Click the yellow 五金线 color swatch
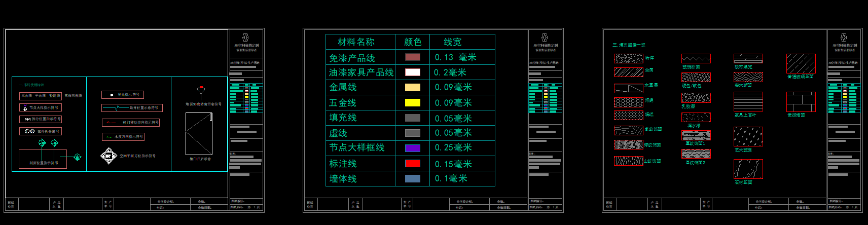This screenshot has width=868, height=225. pyautogui.click(x=412, y=103)
